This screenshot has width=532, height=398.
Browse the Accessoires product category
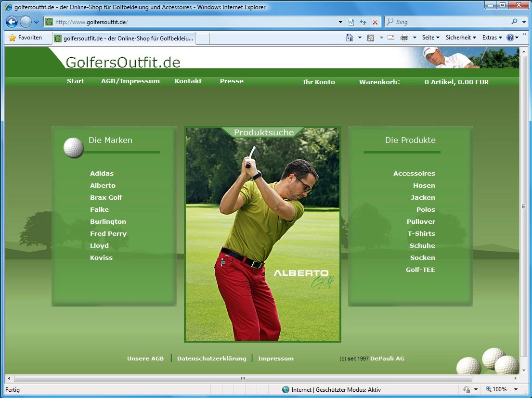tap(414, 174)
